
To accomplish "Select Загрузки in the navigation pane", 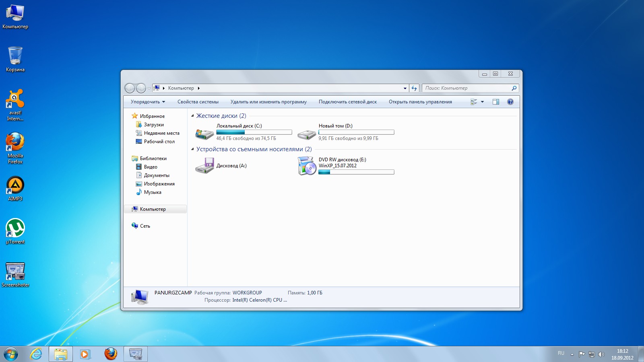I will [154, 125].
